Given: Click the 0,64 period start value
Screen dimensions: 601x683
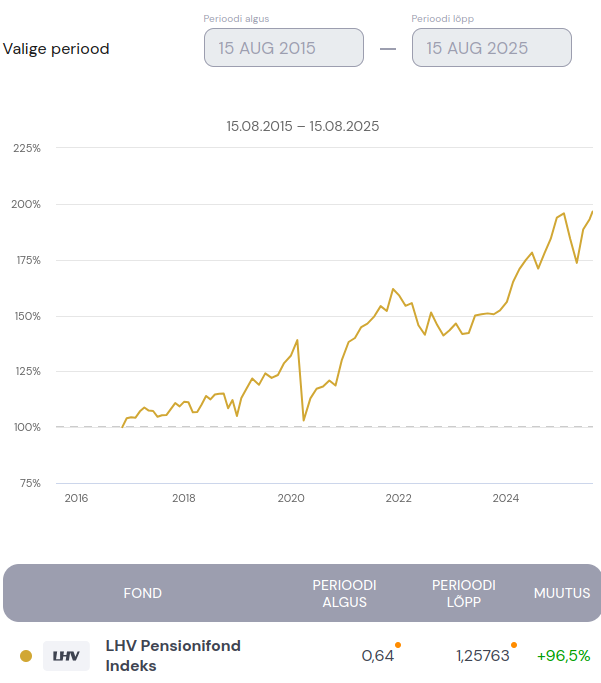Looking at the screenshot, I should [377, 656].
